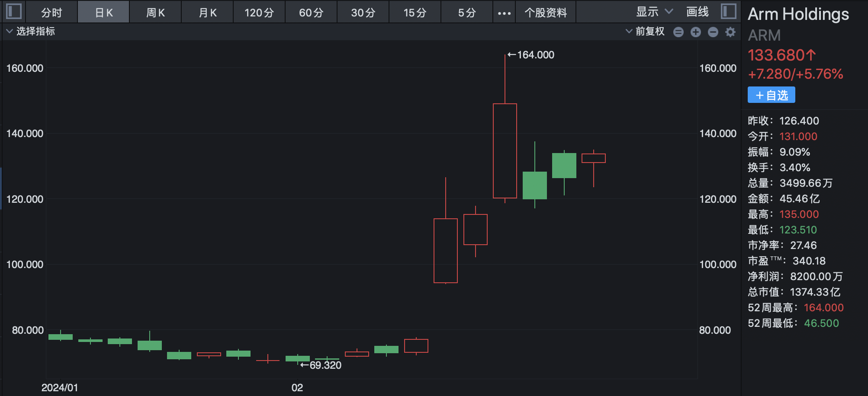The width and height of the screenshot is (868, 396).
Task: Toggle the right panel icon beside 画线
Action: pyautogui.click(x=728, y=11)
